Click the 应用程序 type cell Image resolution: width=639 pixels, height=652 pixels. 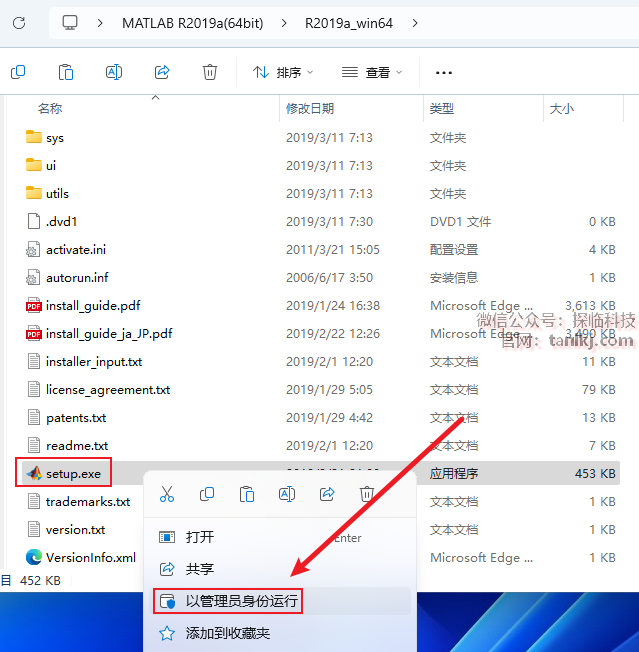[454, 473]
